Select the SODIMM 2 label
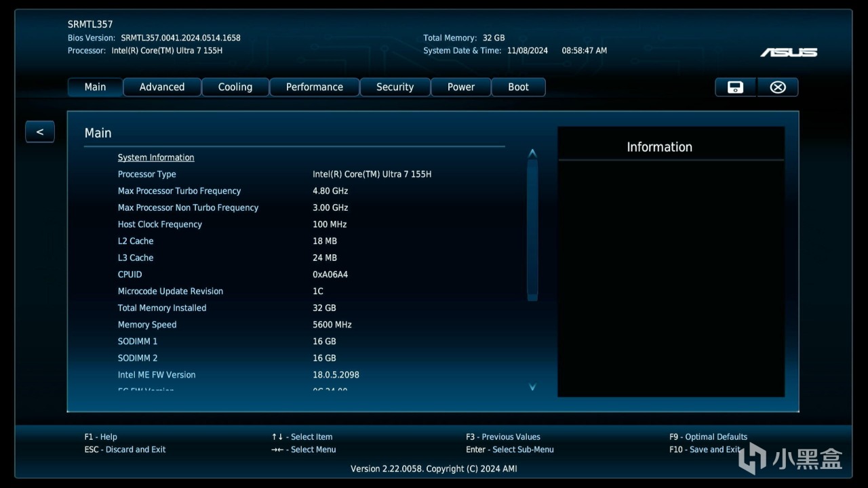The width and height of the screenshot is (868, 488). tap(138, 358)
